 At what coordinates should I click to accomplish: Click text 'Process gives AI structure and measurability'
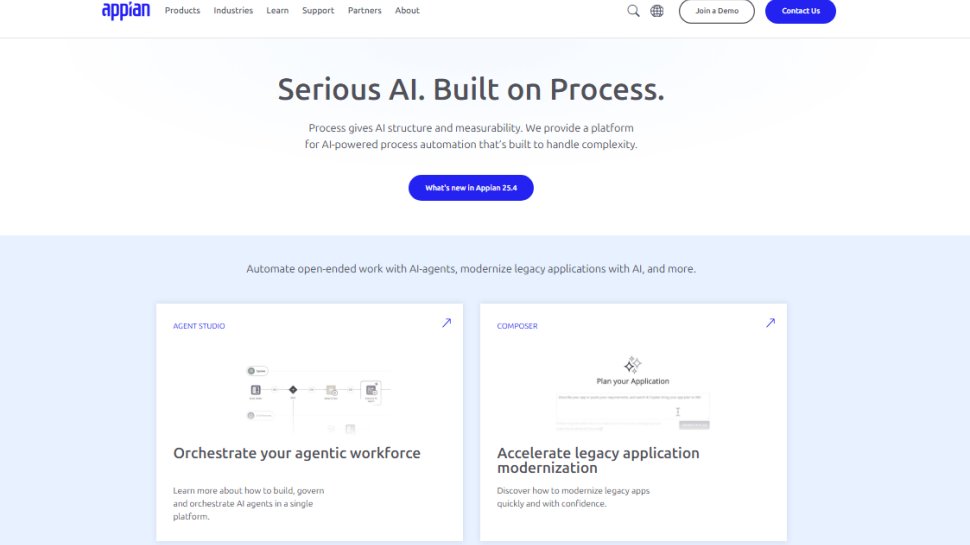(x=415, y=128)
